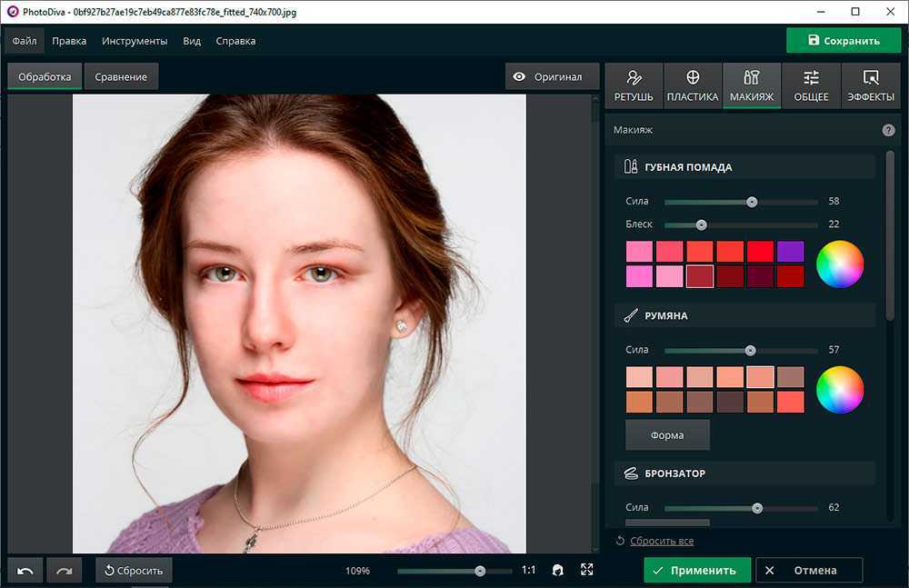909x588 pixels.
Task: Click the lipstick strength value 58
Action: [x=834, y=201]
